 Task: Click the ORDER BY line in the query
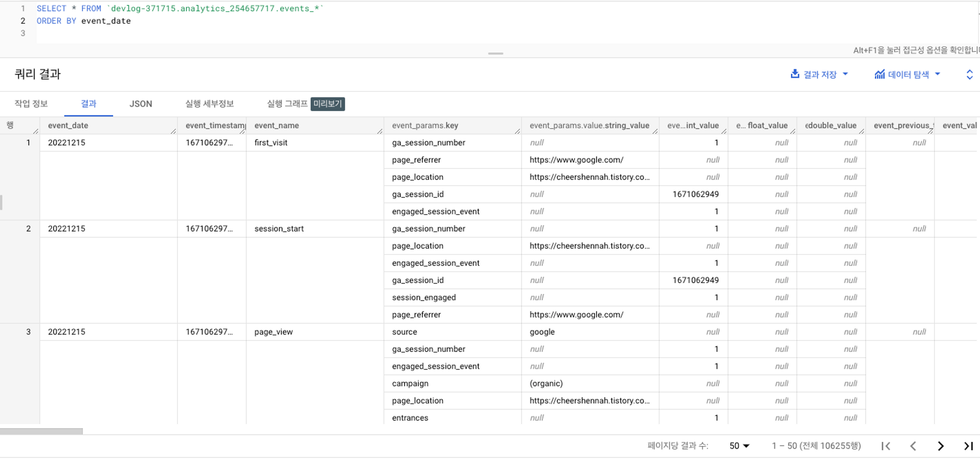[84, 21]
